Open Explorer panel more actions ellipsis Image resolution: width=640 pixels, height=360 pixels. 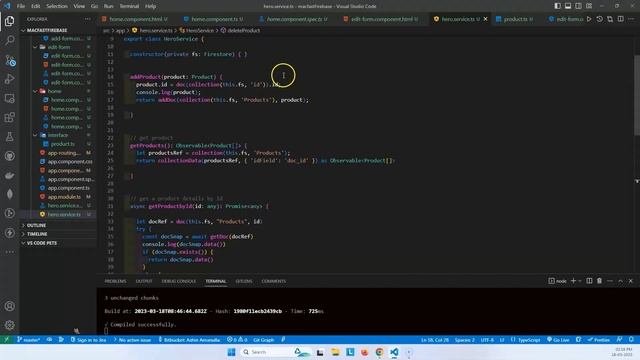(87, 19)
